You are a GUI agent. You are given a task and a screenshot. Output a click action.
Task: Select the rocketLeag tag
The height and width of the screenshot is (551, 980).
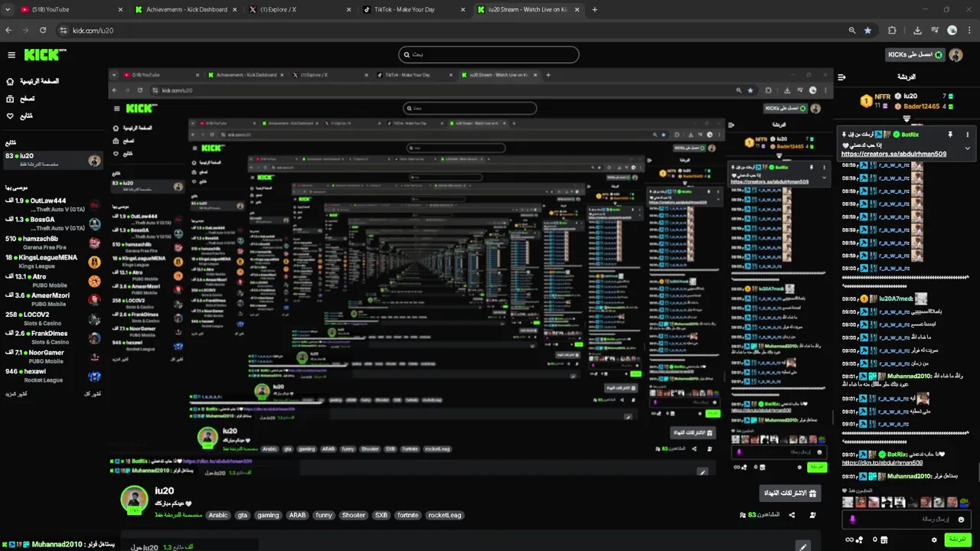[445, 515]
